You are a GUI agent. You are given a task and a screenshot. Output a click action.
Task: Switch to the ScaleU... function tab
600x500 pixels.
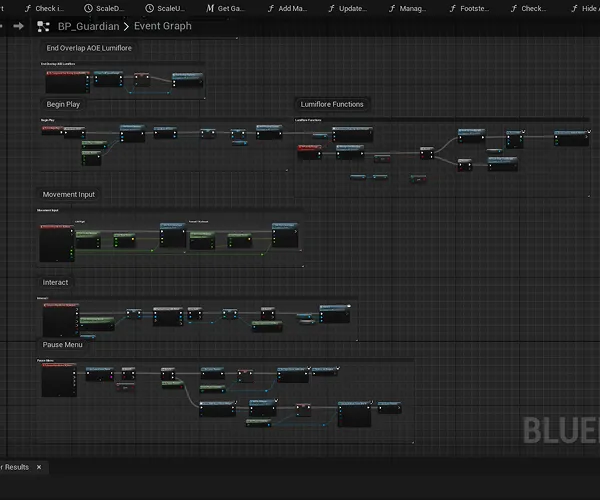click(x=169, y=8)
